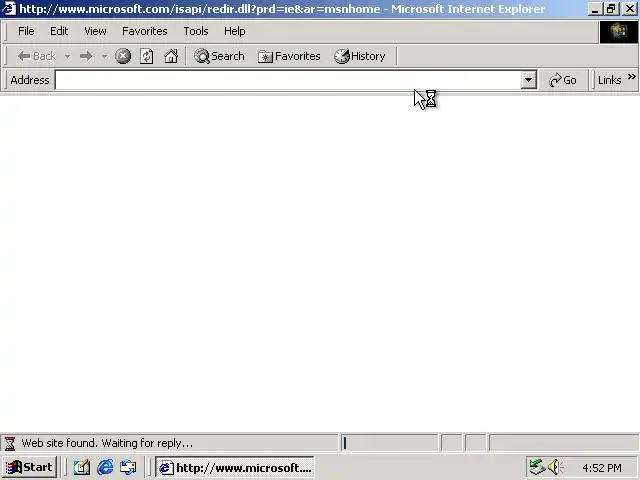Open Outlook Express quick launch icon
This screenshot has height=480, width=640.
click(x=128, y=467)
